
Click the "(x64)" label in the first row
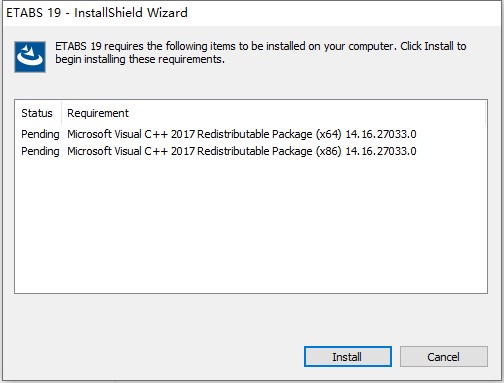[329, 134]
